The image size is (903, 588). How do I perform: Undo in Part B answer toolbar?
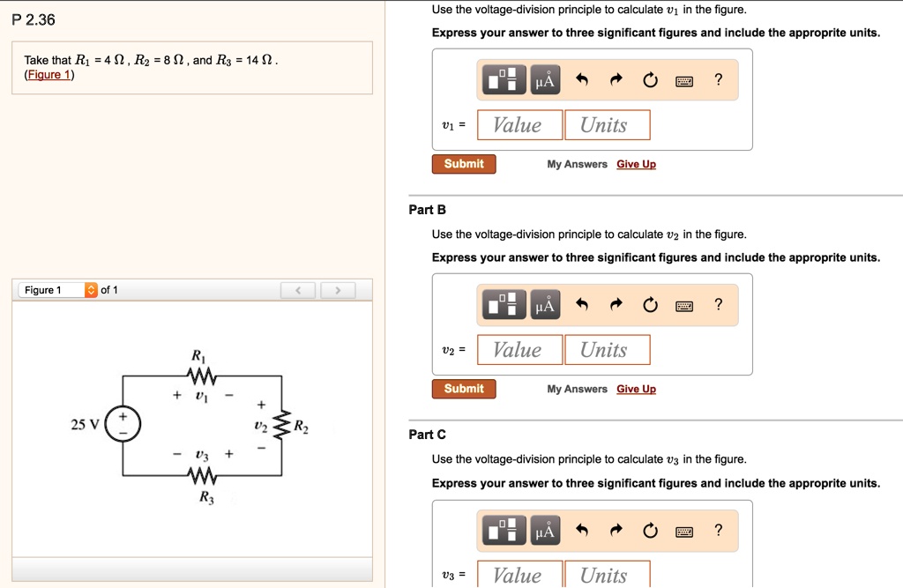(582, 304)
